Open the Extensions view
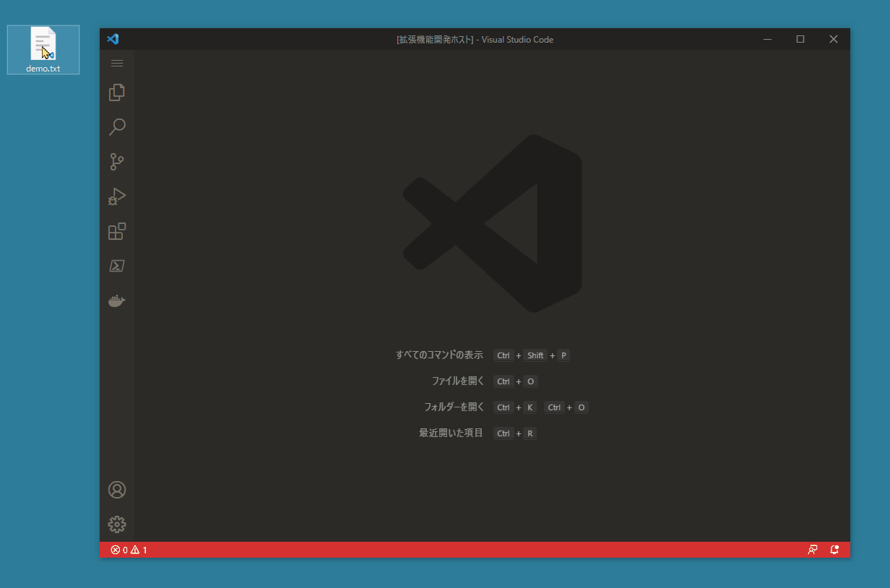This screenshot has width=890, height=588. 117,231
